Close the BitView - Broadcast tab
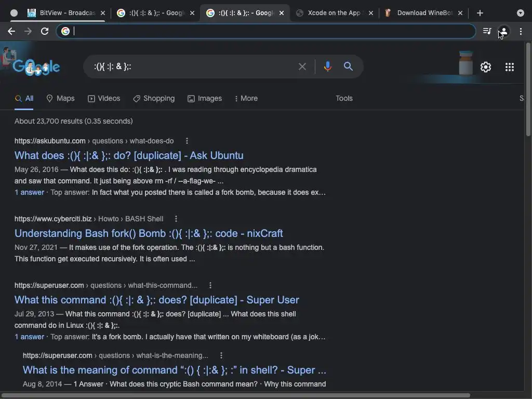 tap(103, 13)
